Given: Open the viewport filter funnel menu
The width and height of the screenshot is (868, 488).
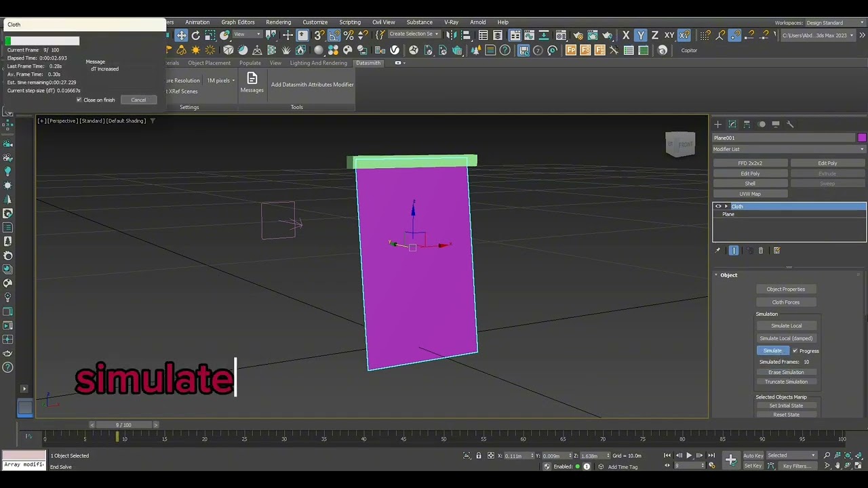Looking at the screenshot, I should coord(152,121).
